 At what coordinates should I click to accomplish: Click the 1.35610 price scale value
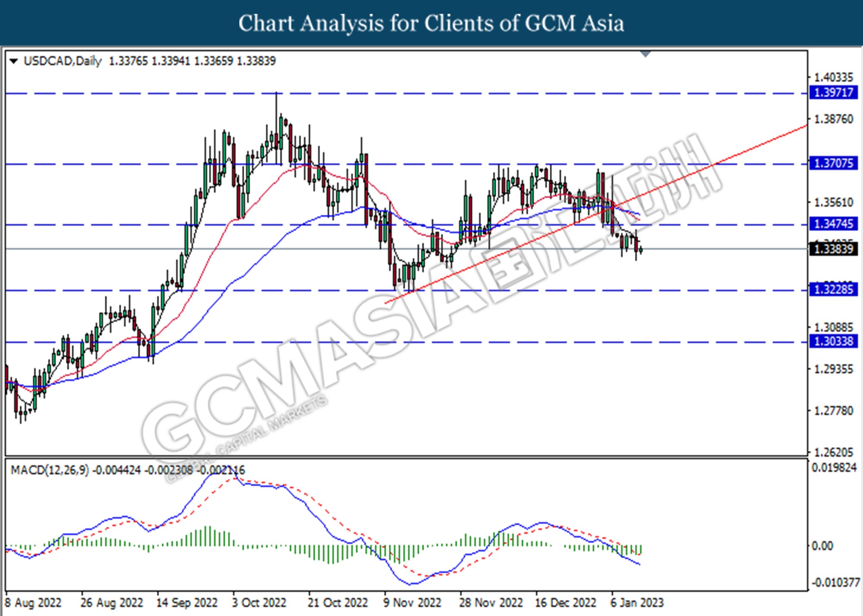[x=833, y=202]
